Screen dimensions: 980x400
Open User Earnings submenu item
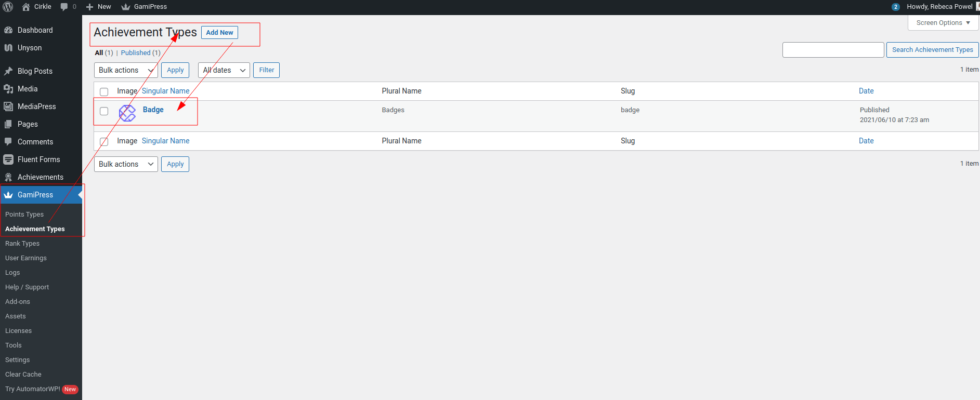26,258
